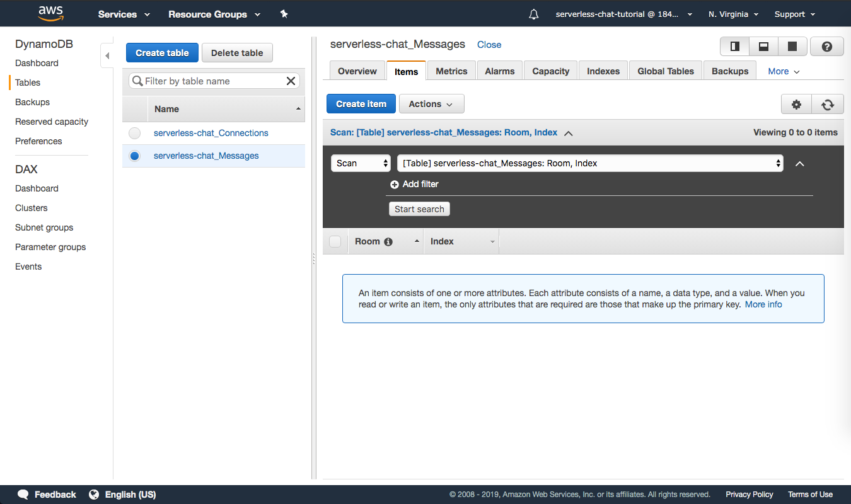Viewport: 851px width, 504px height.
Task: Click the AWS logo home icon
Action: pos(50,13)
